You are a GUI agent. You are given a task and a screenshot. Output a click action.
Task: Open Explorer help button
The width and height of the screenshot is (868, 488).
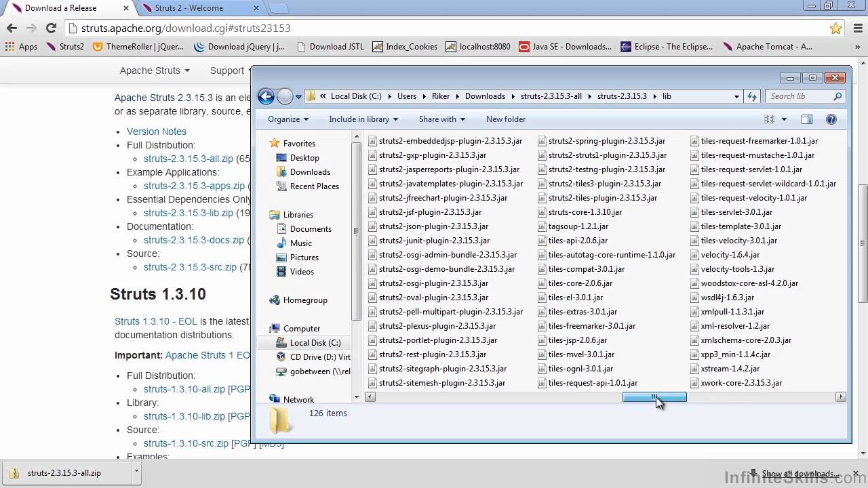(831, 119)
